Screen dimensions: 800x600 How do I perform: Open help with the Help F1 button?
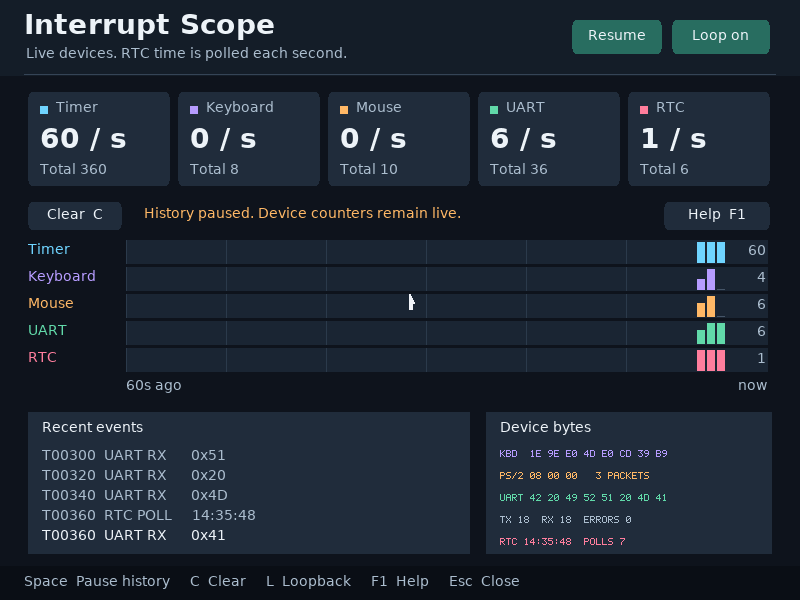716,215
